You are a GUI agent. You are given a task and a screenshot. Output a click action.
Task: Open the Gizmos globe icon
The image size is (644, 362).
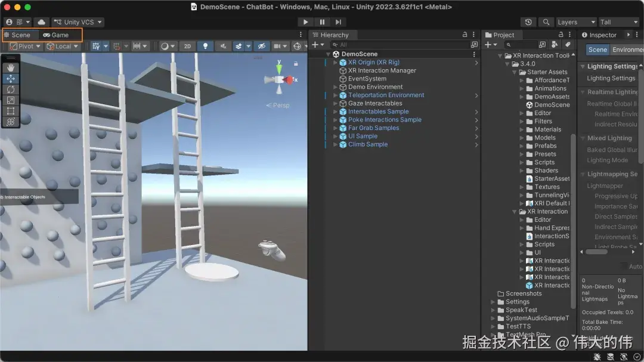click(298, 47)
